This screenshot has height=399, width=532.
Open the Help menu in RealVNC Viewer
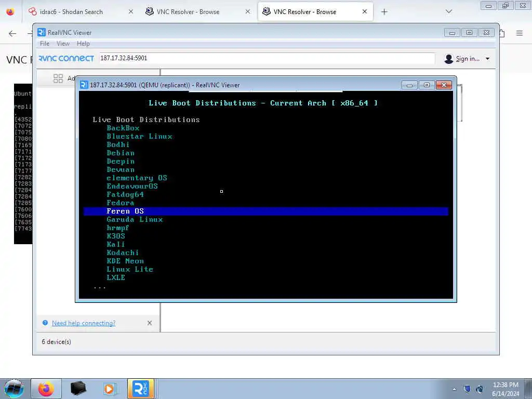pos(83,44)
